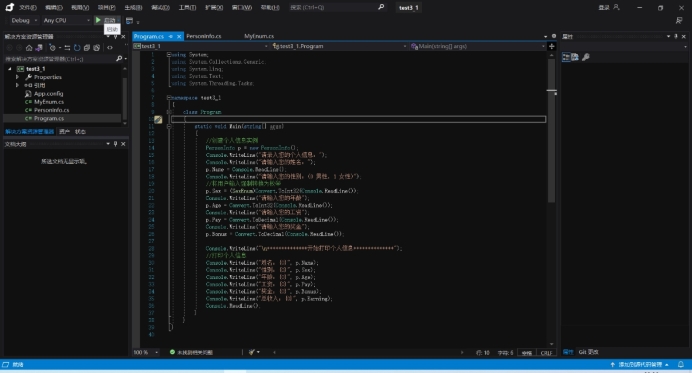Open the 工具(T) Tools menu
Screen dimensions: 692x373
pos(187,8)
